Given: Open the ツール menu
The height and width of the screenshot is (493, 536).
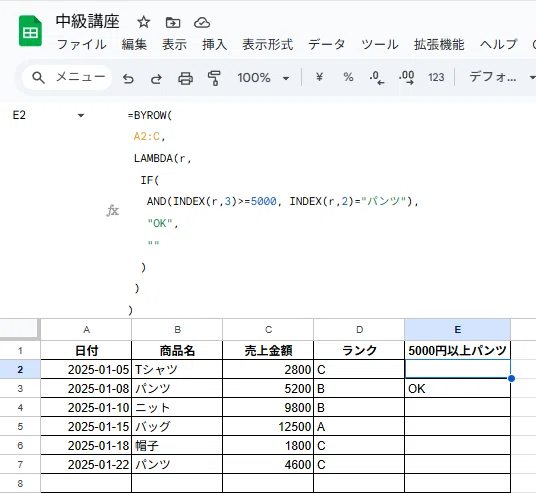Looking at the screenshot, I should point(380,44).
